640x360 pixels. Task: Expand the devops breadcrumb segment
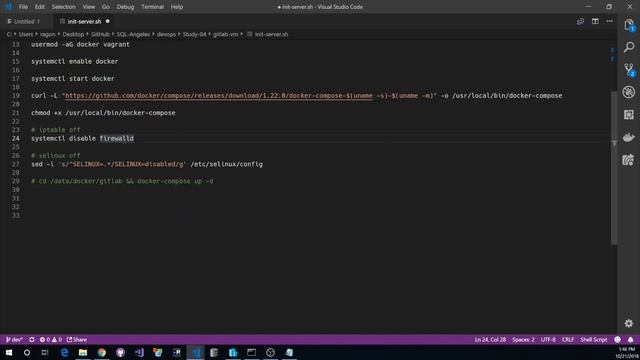(x=166, y=34)
